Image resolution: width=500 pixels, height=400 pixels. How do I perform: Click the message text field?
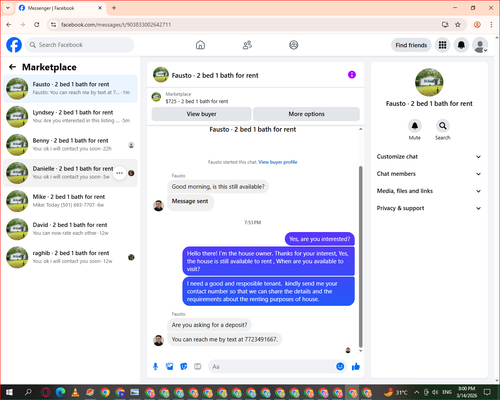272,367
